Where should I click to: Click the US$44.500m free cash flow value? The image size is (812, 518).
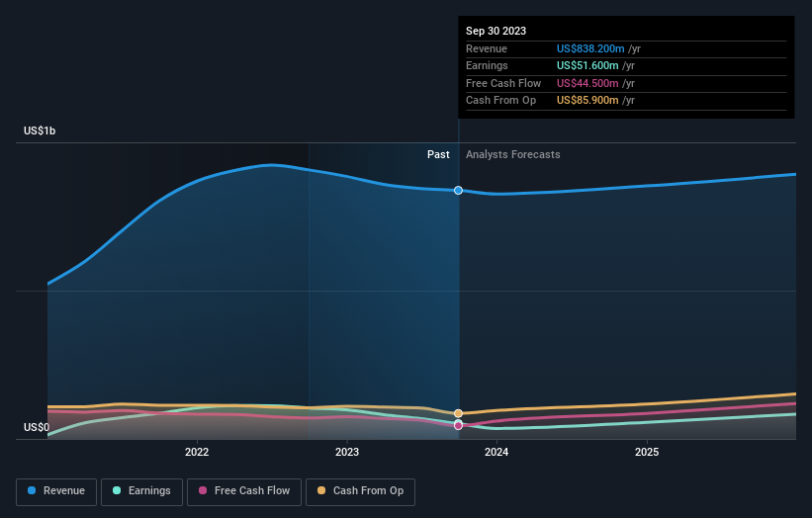click(x=587, y=83)
